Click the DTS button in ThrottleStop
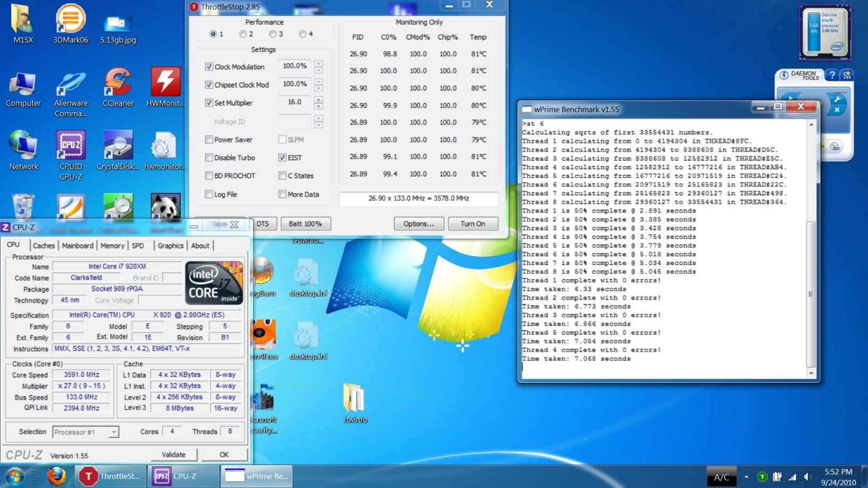 coord(263,224)
